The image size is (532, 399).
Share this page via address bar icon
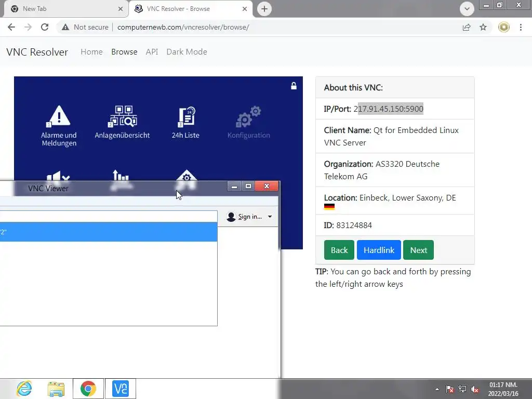pyautogui.click(x=467, y=27)
